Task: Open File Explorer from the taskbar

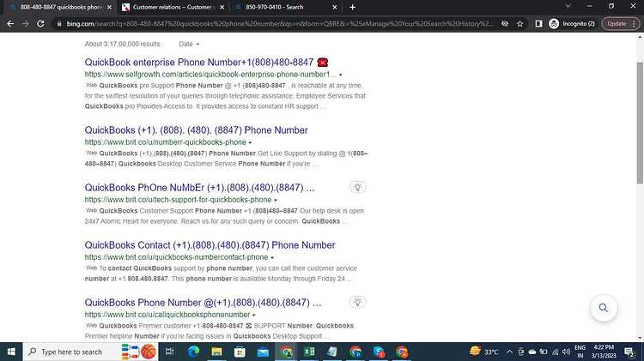Action: click(216, 352)
